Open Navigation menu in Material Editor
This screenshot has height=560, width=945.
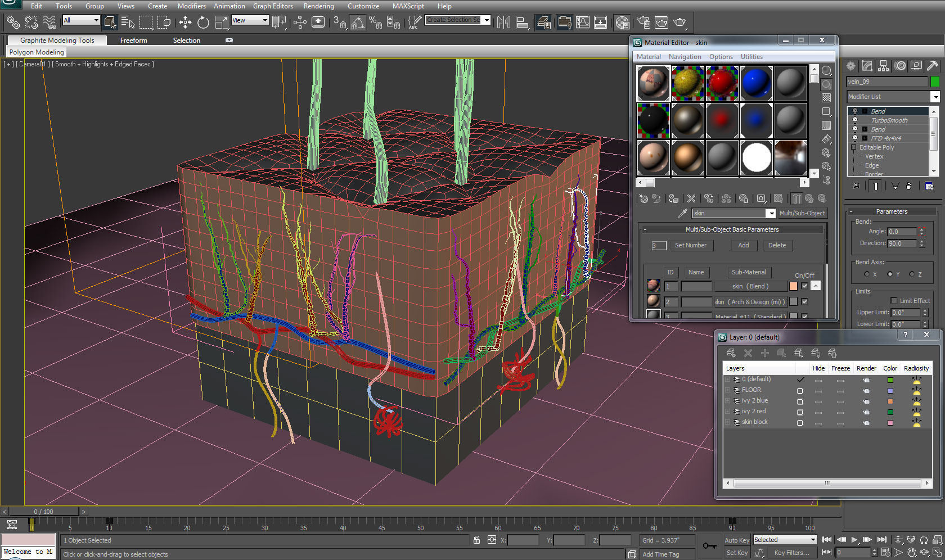pos(685,57)
